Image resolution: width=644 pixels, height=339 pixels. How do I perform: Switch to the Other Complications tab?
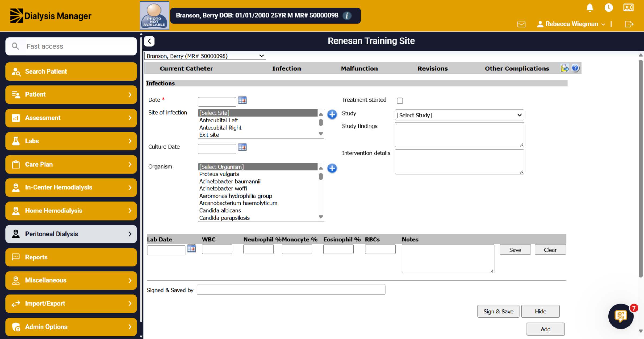[x=517, y=68]
